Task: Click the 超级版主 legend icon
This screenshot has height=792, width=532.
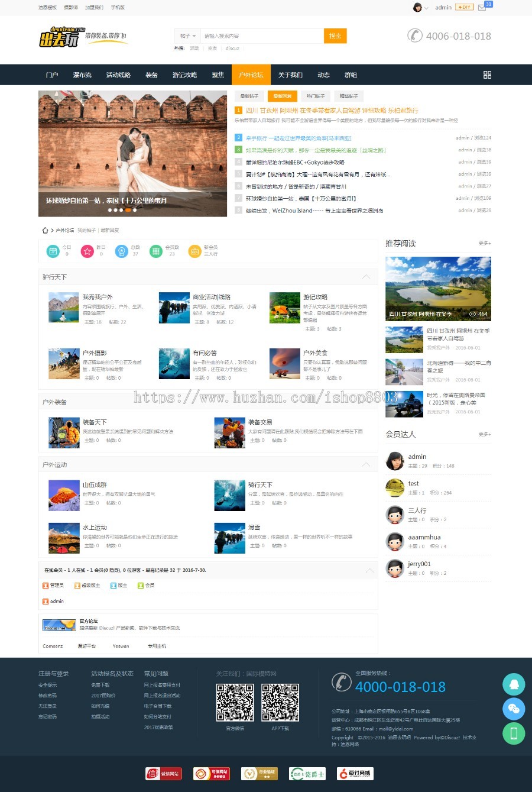Action: coord(77,586)
